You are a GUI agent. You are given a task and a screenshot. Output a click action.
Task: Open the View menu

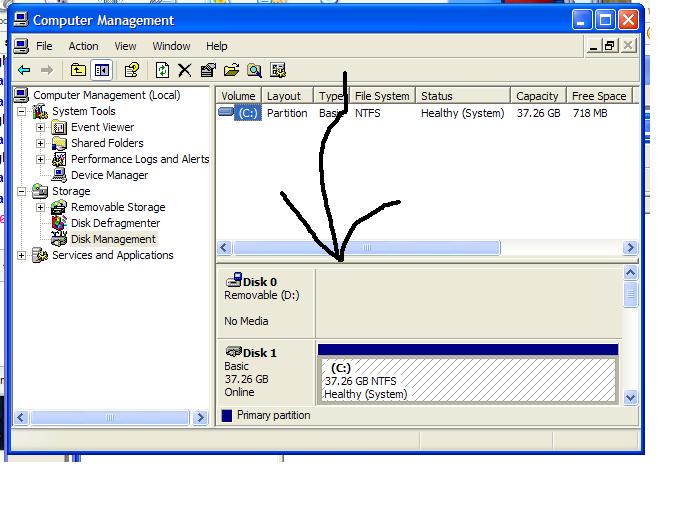[x=125, y=46]
